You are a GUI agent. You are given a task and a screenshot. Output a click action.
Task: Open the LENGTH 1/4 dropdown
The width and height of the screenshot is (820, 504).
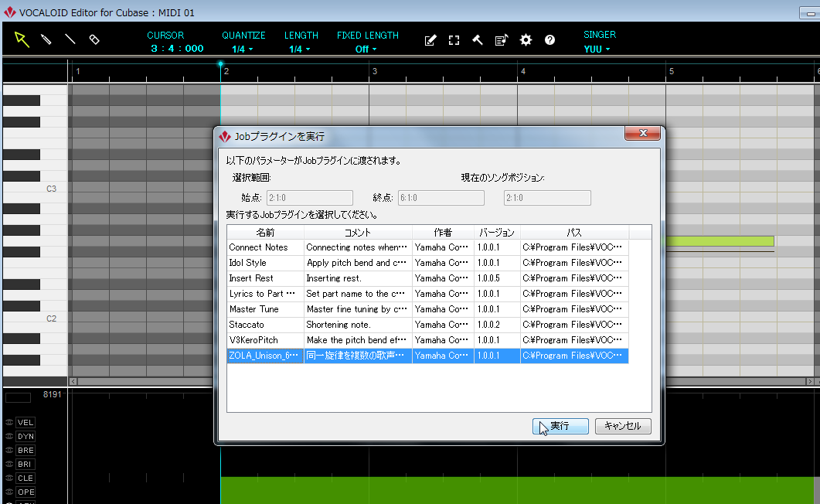pyautogui.click(x=300, y=49)
